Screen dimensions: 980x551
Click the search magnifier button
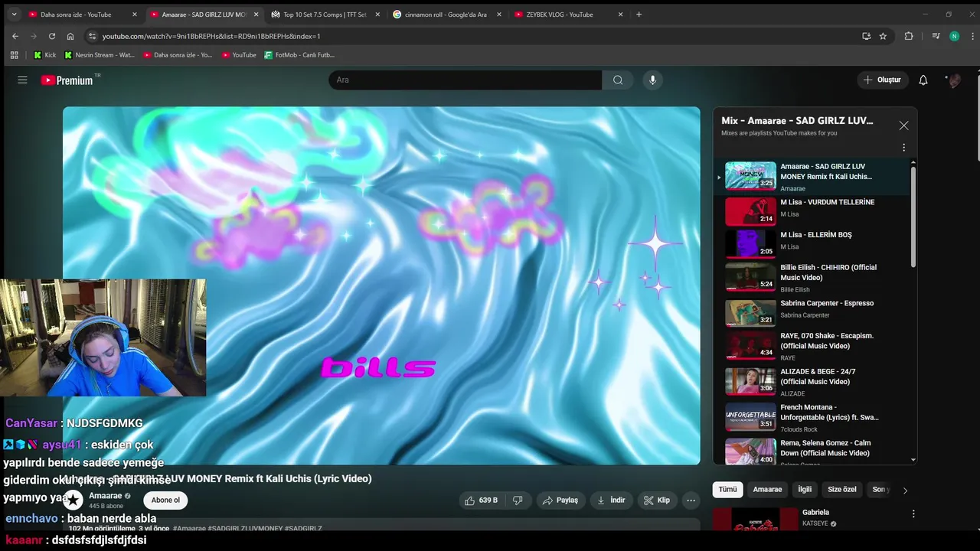618,80
